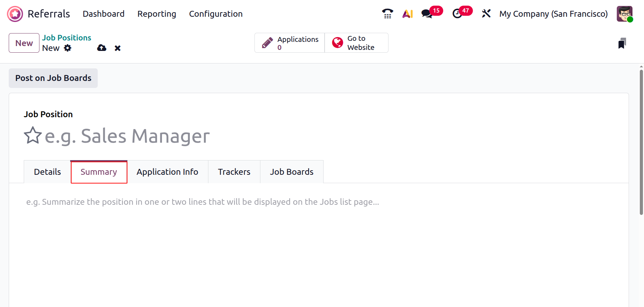Save the record manually with cloud icon
Viewport: 644px width, 307px height.
pyautogui.click(x=102, y=48)
